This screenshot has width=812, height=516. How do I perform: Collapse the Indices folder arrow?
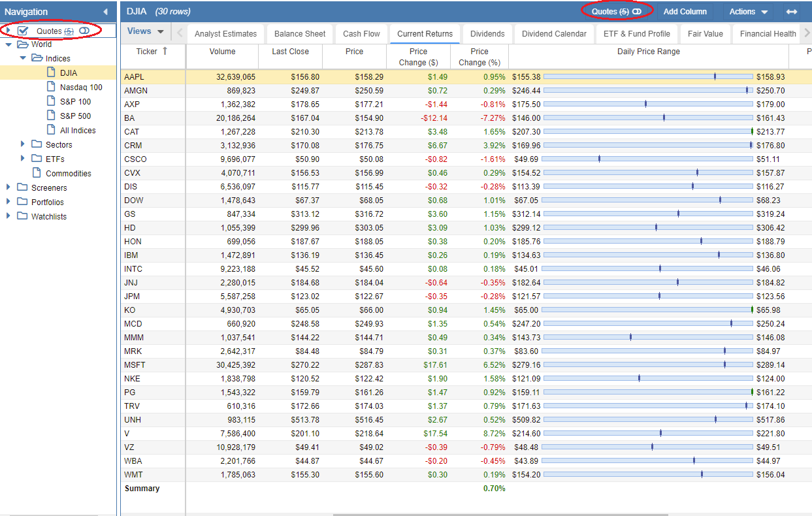(23, 58)
